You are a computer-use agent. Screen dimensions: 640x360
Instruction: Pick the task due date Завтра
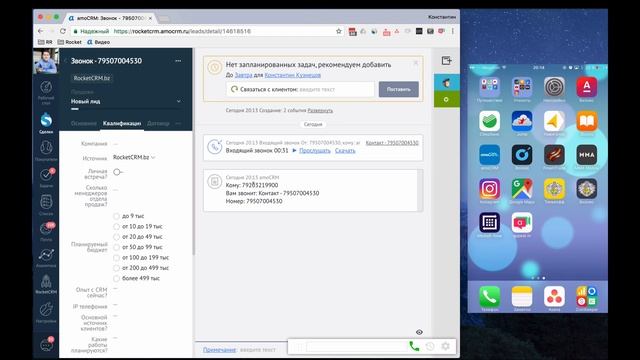243,75
